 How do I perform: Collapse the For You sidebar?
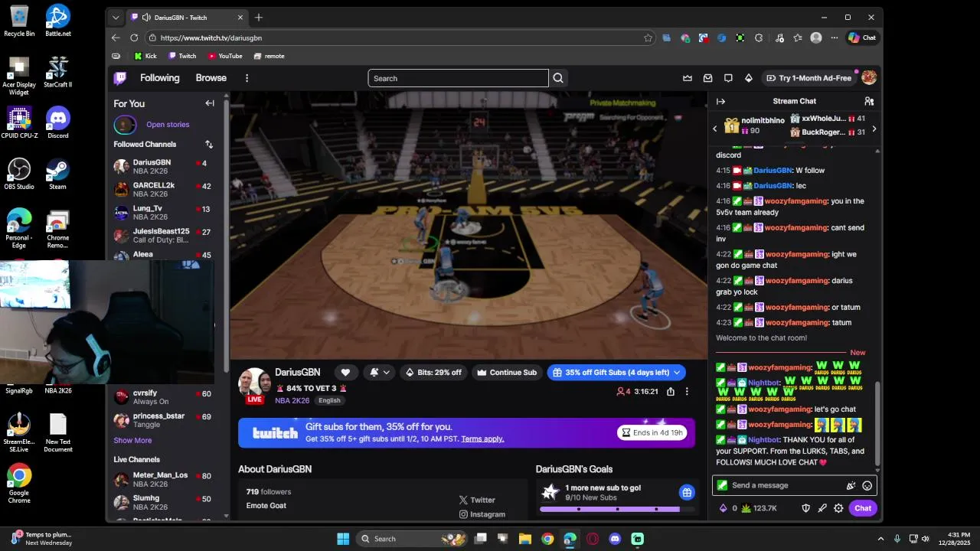[210, 103]
